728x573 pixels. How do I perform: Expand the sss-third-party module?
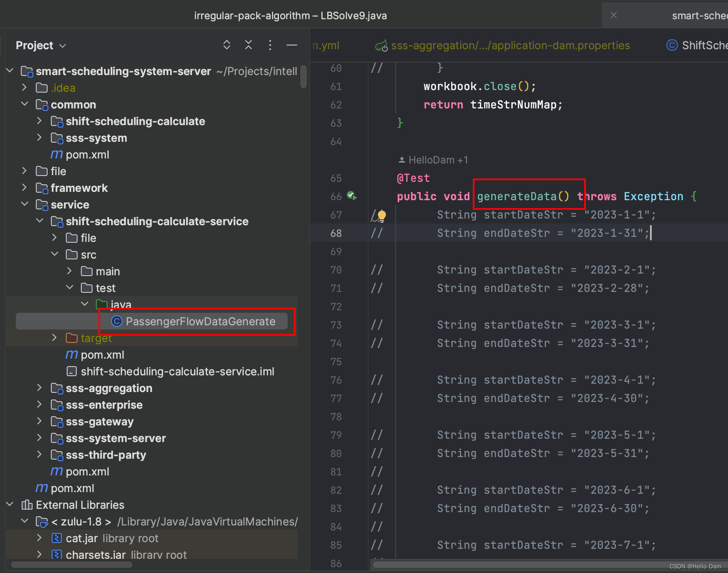click(x=40, y=455)
